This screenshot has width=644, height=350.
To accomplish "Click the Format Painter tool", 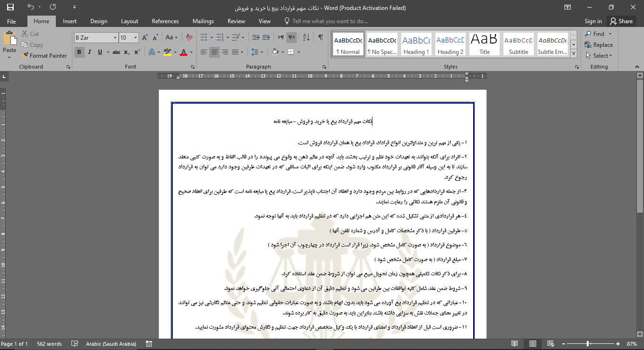I will 44,55.
